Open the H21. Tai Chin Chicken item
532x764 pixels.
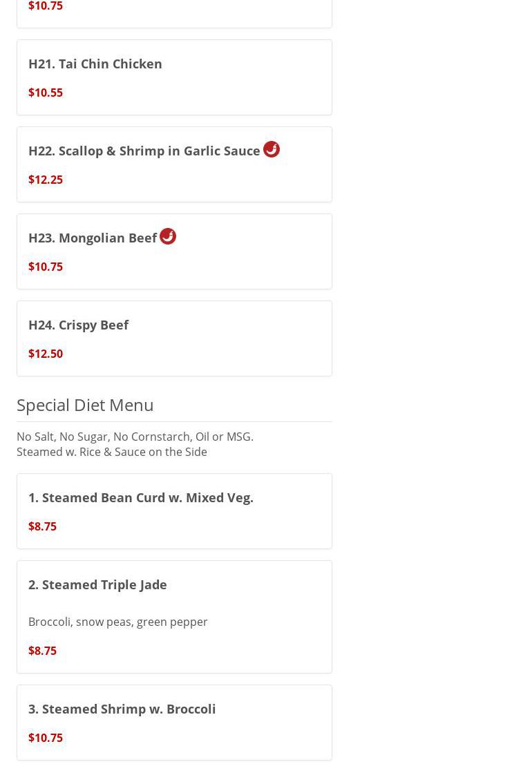tap(95, 64)
